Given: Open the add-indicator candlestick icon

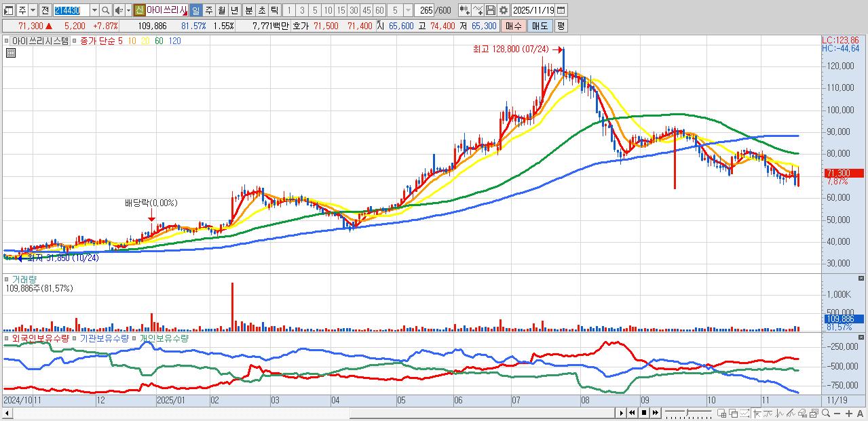Looking at the screenshot, I should coord(464,10).
